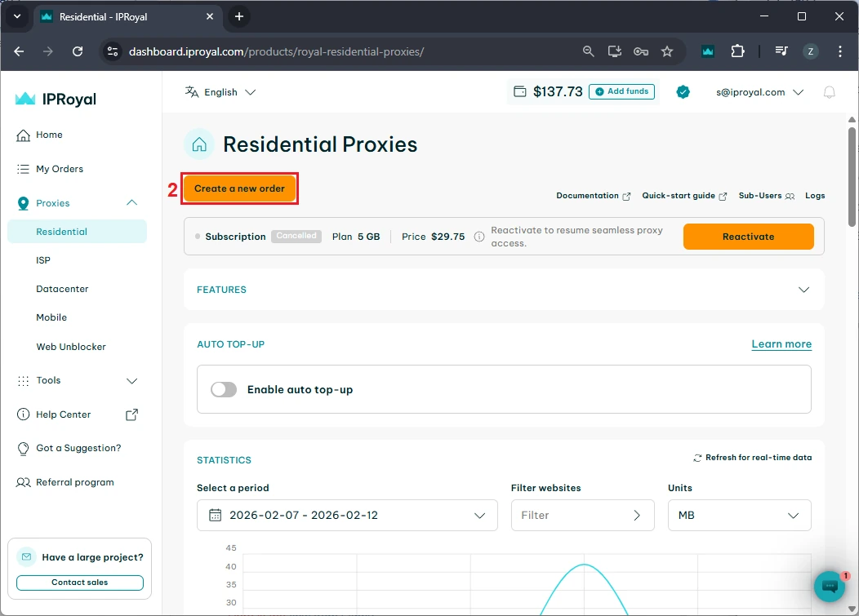Expand the FEATURES section
Screen dimensions: 859x616
pos(803,290)
